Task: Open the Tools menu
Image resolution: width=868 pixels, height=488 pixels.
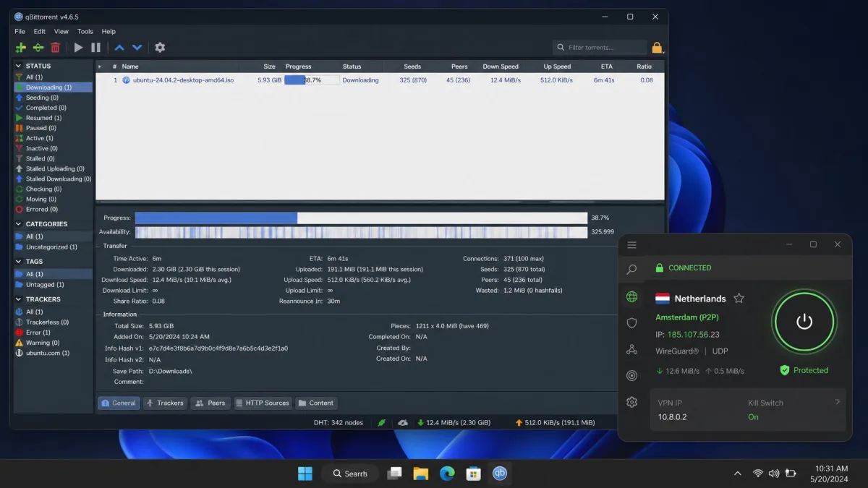Action: pyautogui.click(x=85, y=32)
